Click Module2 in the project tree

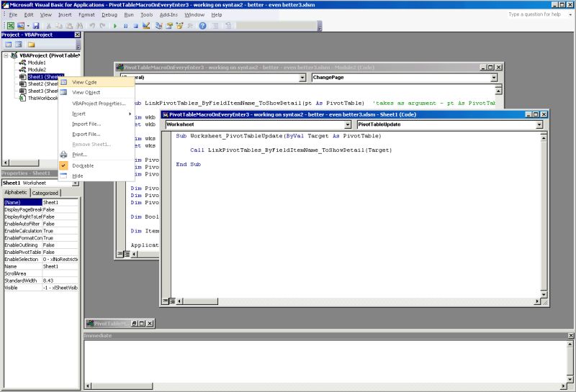(37, 69)
